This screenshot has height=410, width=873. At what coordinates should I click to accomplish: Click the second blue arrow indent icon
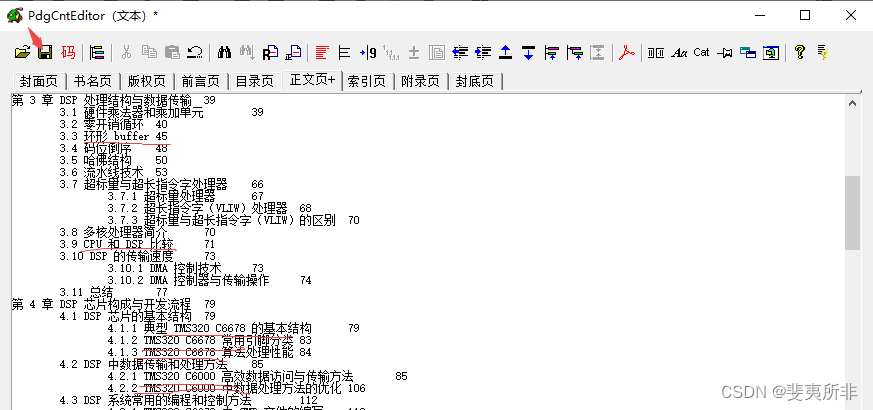[483, 52]
